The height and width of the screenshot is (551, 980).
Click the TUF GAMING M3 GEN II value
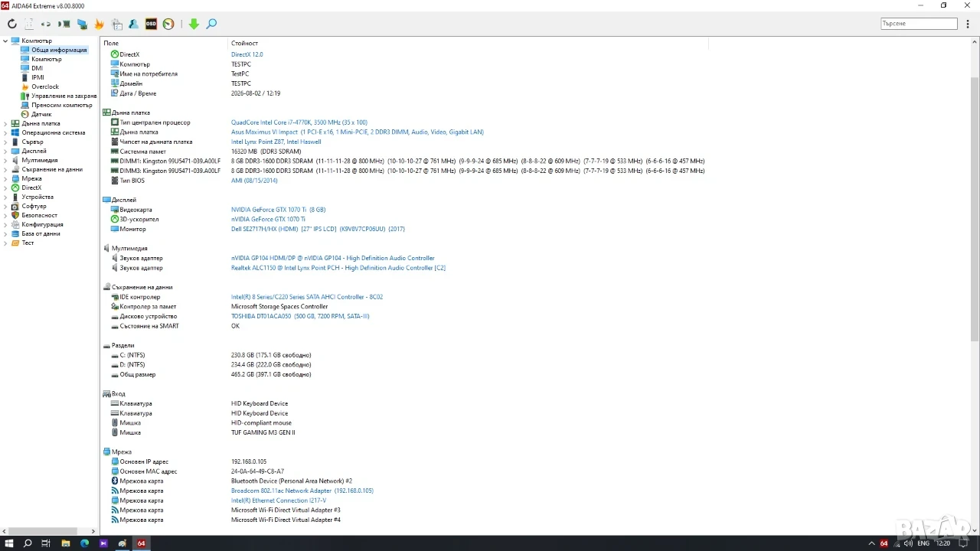[x=263, y=432]
